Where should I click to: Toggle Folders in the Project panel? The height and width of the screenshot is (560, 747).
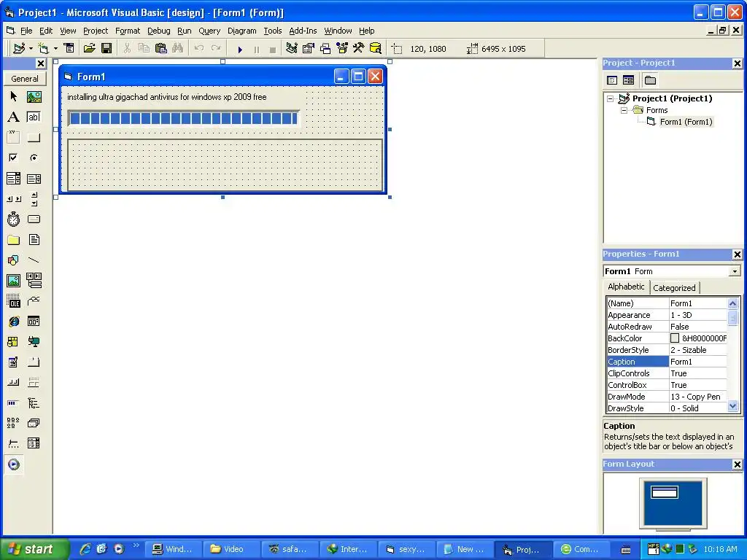tap(650, 80)
